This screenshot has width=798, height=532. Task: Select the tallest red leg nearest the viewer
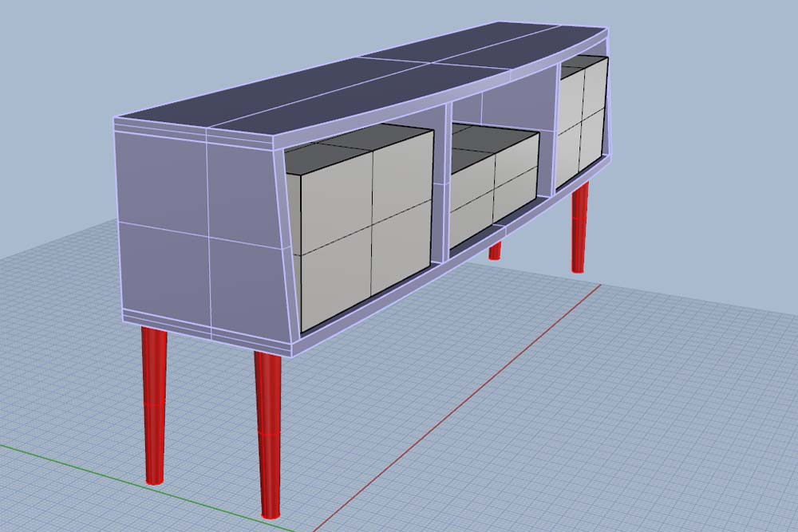pyautogui.click(x=268, y=435)
